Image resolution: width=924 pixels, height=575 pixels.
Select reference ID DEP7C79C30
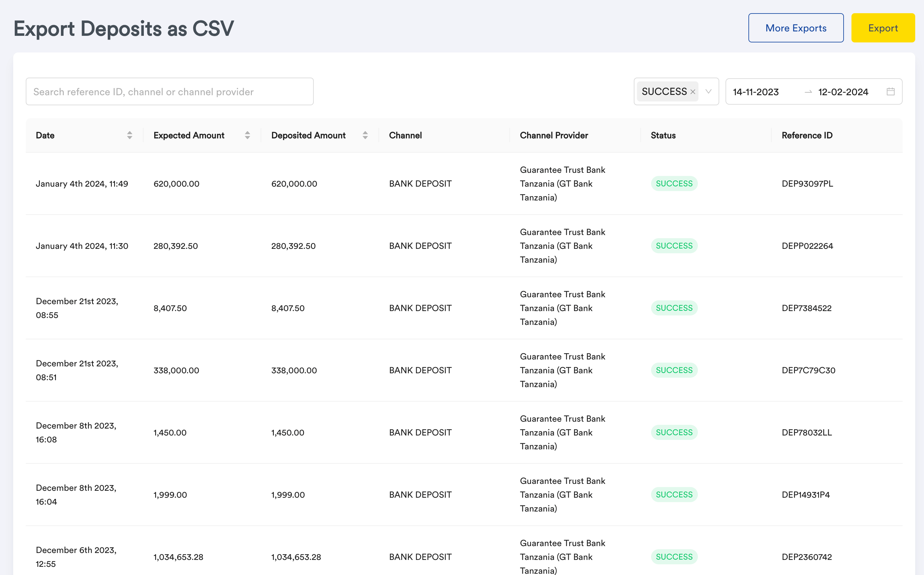click(808, 370)
